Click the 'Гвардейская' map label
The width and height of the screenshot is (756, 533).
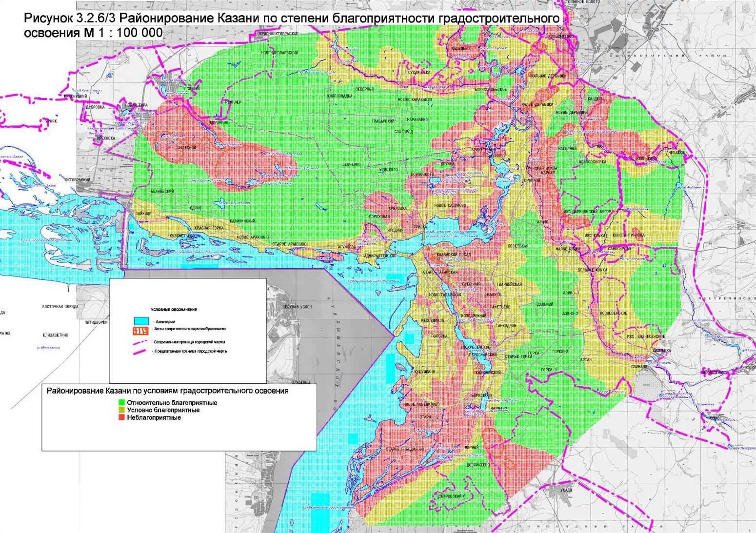(x=509, y=284)
